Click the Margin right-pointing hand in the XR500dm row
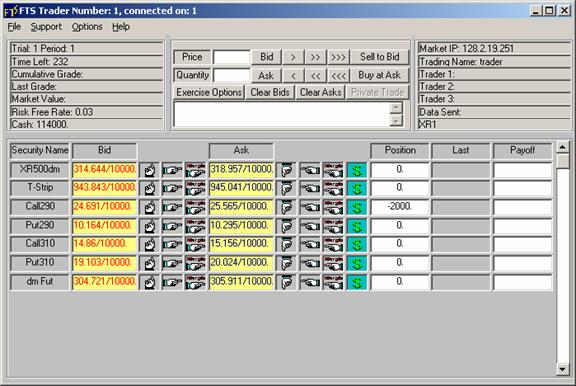The image size is (576, 386). 195,170
